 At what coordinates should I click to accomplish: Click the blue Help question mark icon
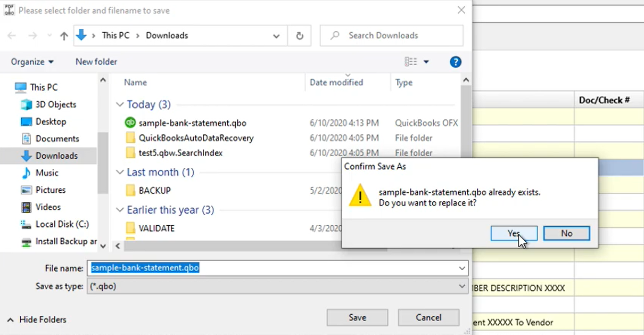coord(456,62)
